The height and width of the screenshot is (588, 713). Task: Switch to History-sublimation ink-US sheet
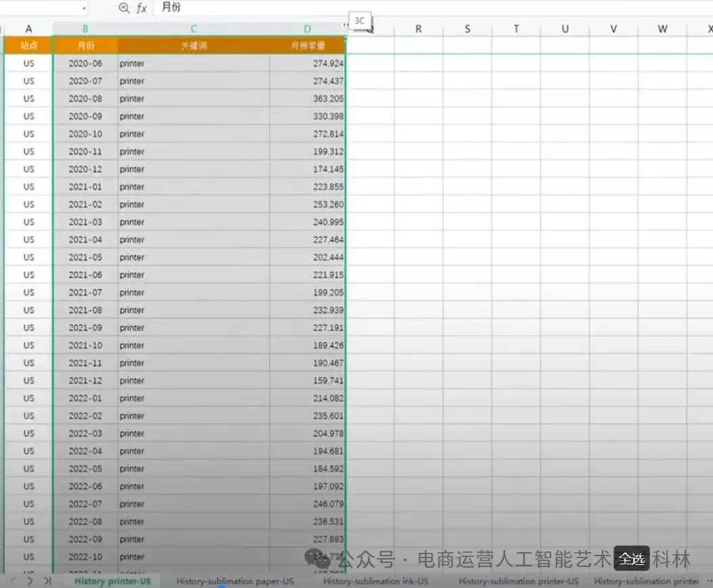[x=375, y=581]
